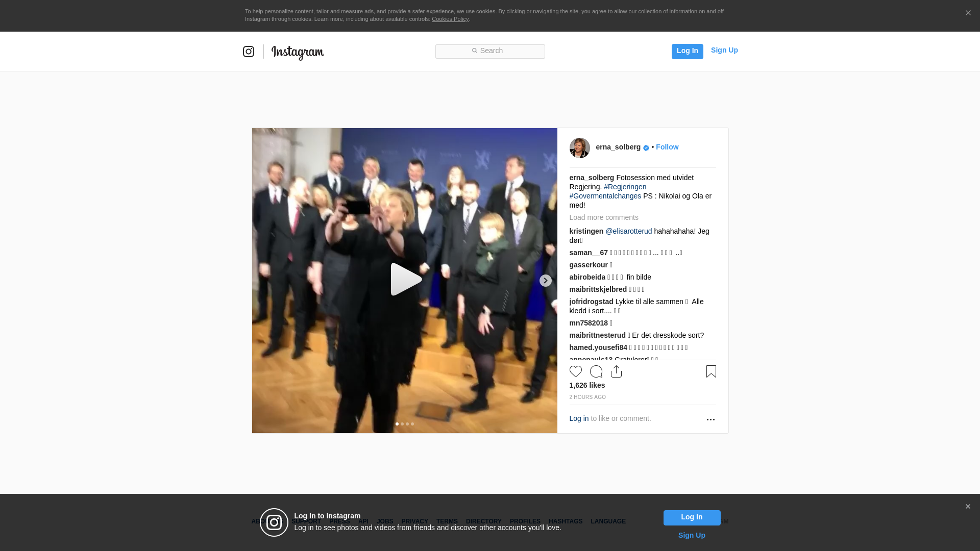Select the first carousel dot indicator

point(397,424)
